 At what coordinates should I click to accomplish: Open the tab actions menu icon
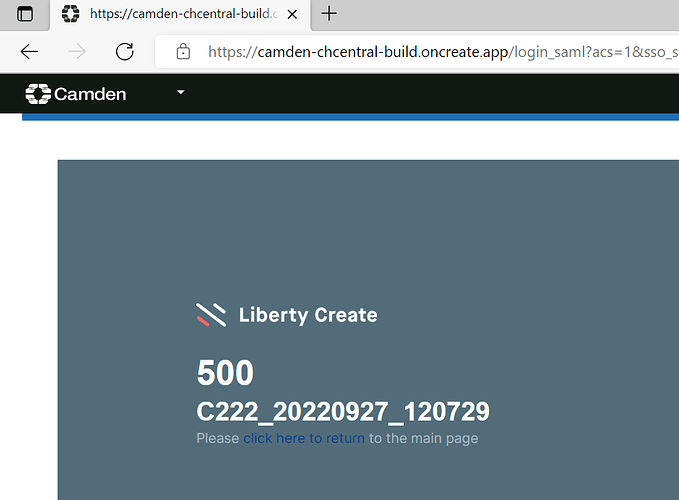tap(25, 14)
